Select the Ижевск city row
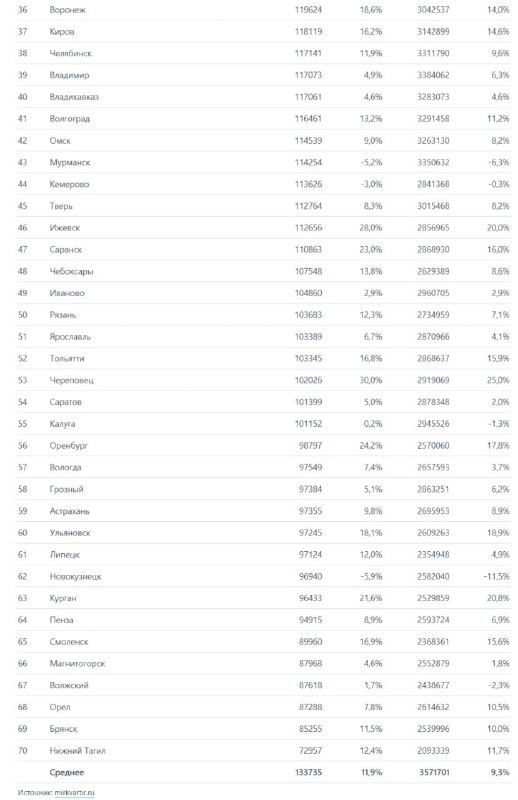The width and height of the screenshot is (518, 800). click(263, 228)
